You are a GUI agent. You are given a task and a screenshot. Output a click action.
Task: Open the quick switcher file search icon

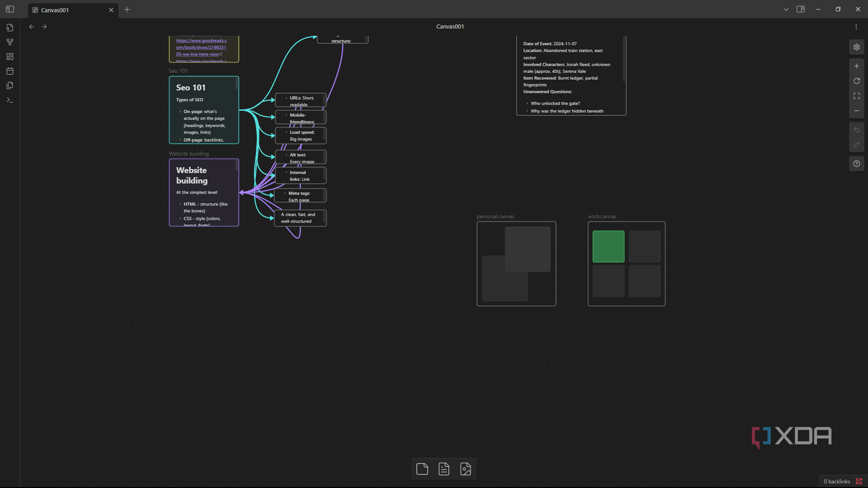click(x=10, y=28)
